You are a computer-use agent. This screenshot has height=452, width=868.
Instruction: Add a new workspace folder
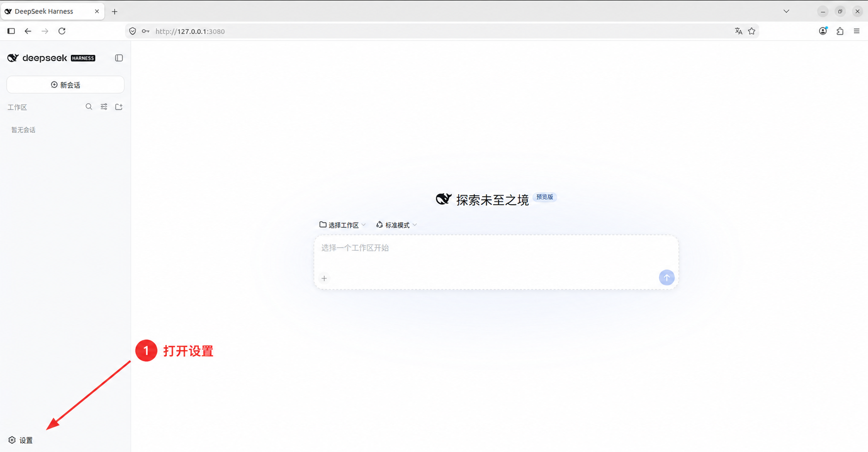click(x=119, y=107)
